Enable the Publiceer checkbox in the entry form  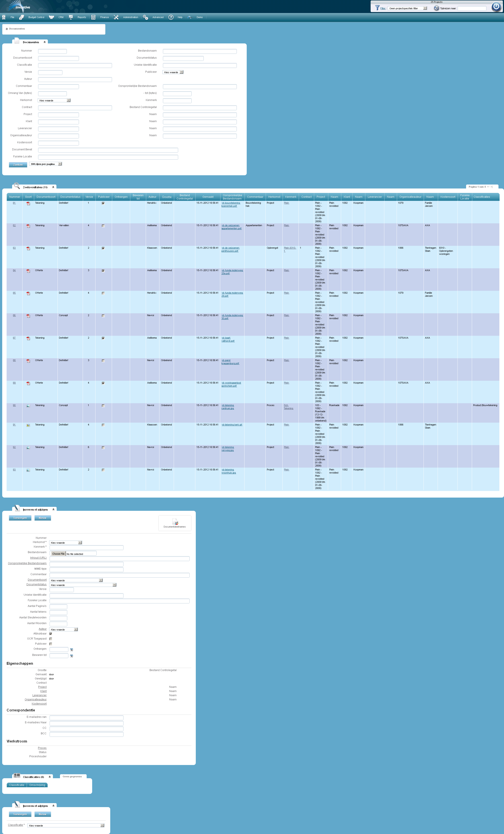(x=51, y=644)
